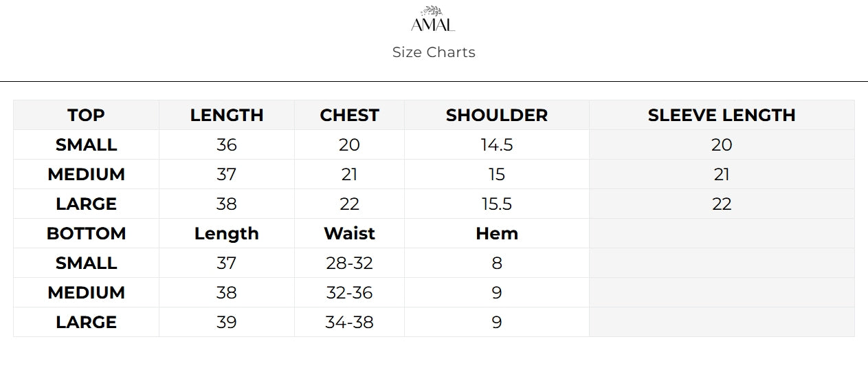The width and height of the screenshot is (868, 368).
Task: Click the Size Charts heading
Action: click(x=434, y=52)
